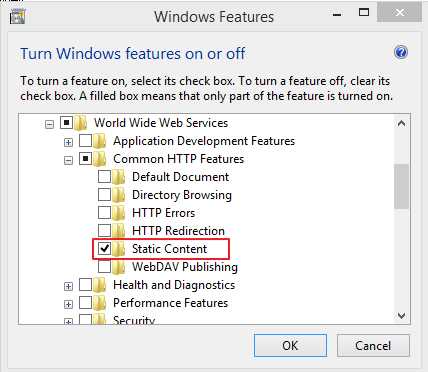
Task: Click OK to apply feature changes
Action: [290, 346]
